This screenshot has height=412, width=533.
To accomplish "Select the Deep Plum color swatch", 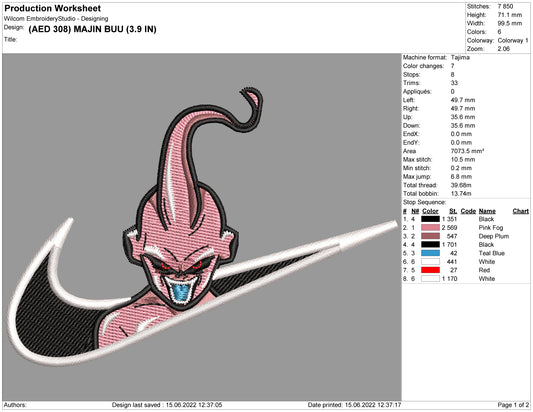I will pyautogui.click(x=430, y=236).
